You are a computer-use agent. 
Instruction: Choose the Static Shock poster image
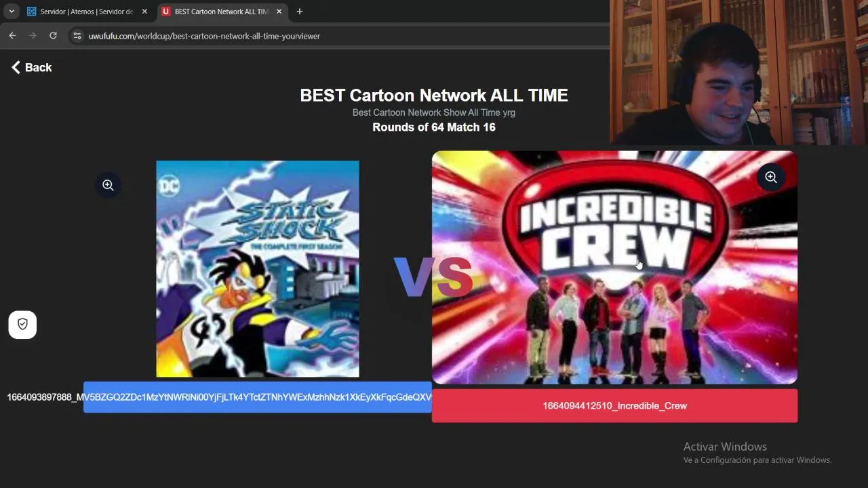[258, 269]
